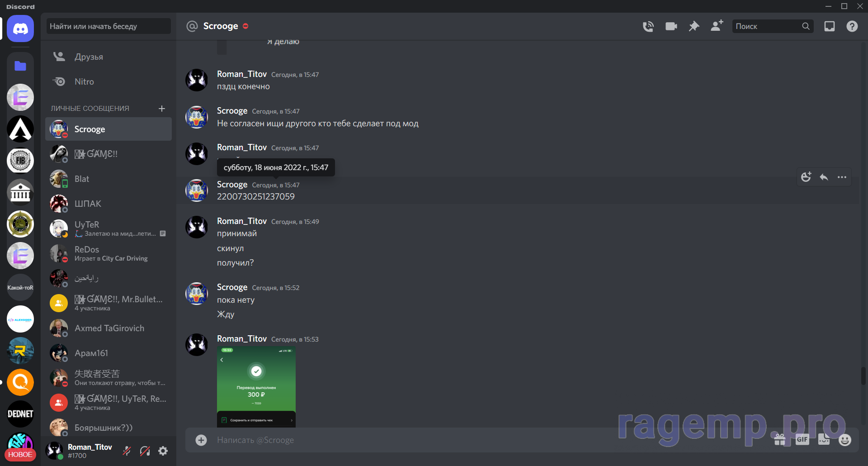
Task: Open the emoji picker
Action: click(845, 439)
